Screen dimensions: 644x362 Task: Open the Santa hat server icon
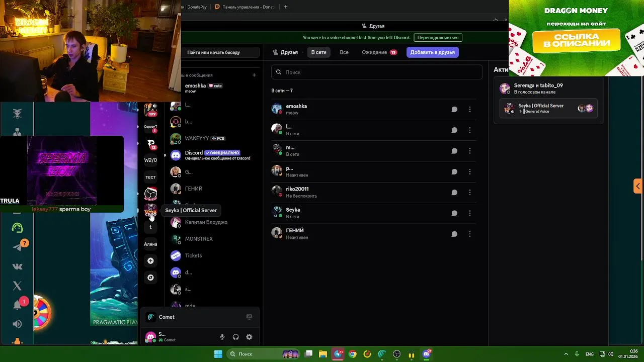coord(150,194)
